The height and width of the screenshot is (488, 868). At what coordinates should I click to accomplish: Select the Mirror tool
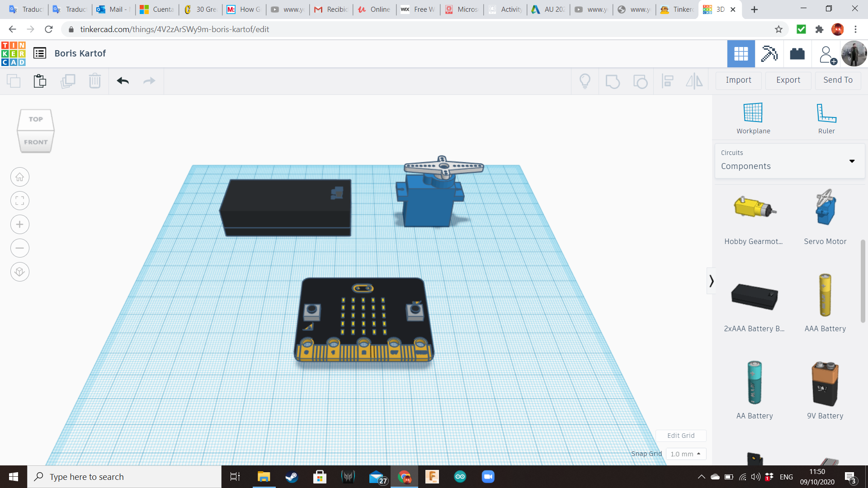pyautogui.click(x=694, y=81)
